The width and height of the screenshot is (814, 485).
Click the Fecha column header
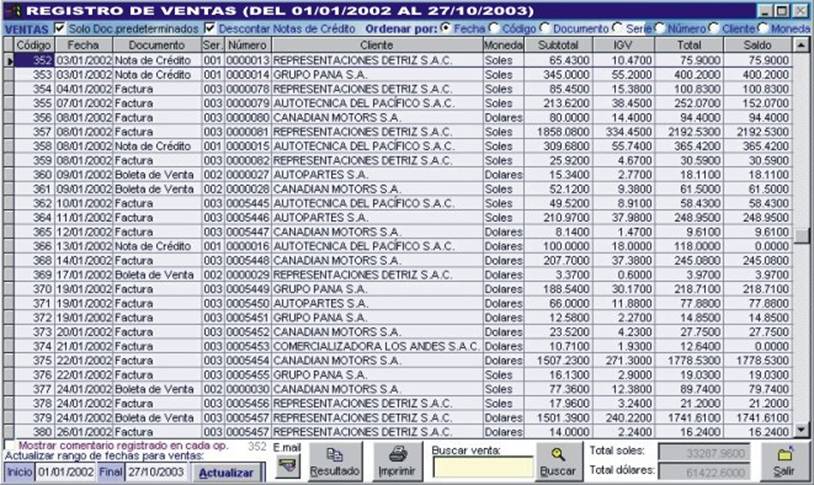point(84,45)
